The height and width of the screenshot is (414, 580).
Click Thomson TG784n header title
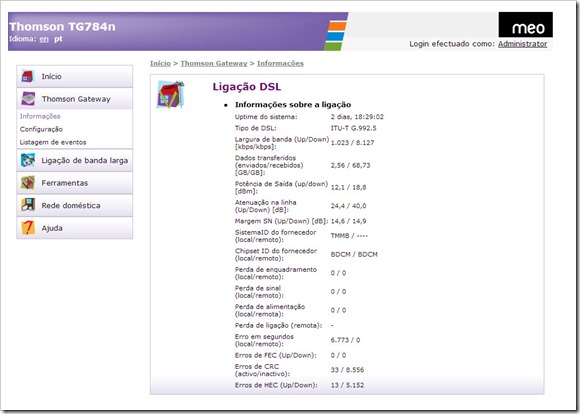[x=62, y=27]
